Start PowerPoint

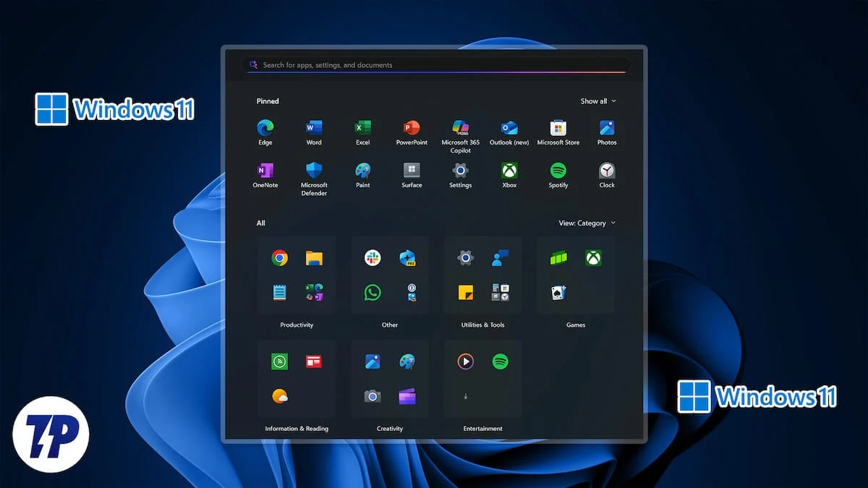tap(411, 128)
